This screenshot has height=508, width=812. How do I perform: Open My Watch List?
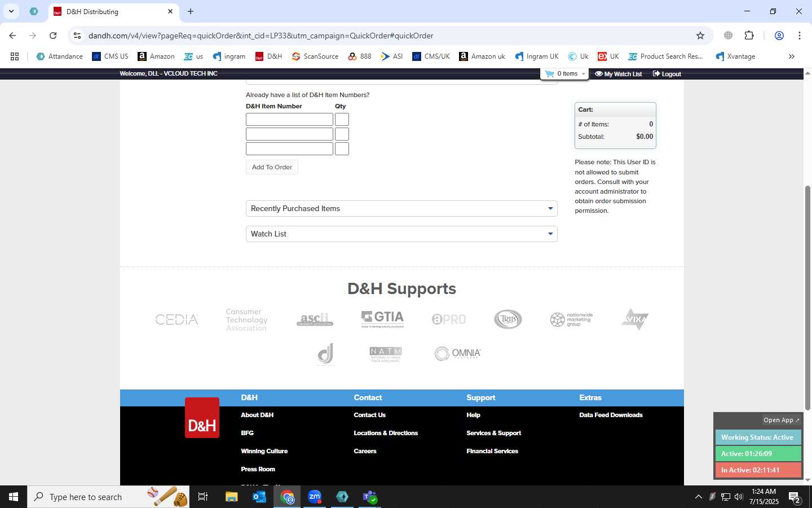(x=619, y=74)
